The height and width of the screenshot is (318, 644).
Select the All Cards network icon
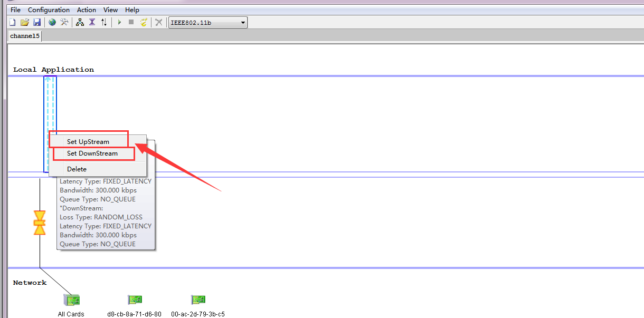pyautogui.click(x=71, y=301)
